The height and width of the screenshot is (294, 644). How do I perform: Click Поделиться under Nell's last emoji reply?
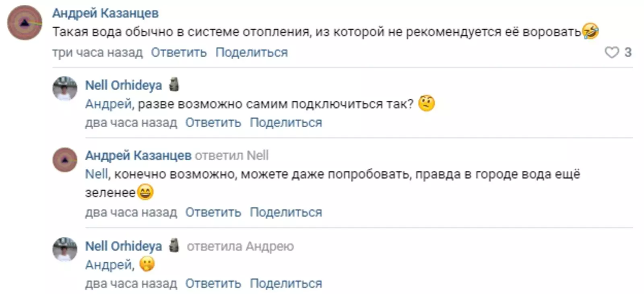286,284
